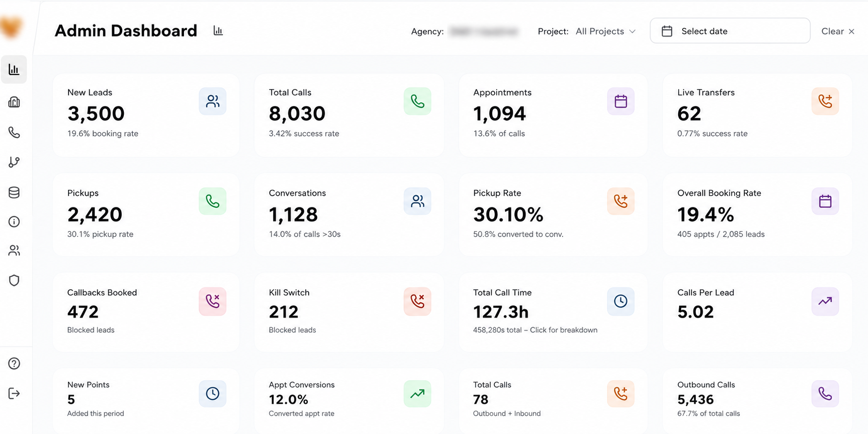Click '19.6% booking rate' text
The image size is (868, 434).
pos(103,134)
